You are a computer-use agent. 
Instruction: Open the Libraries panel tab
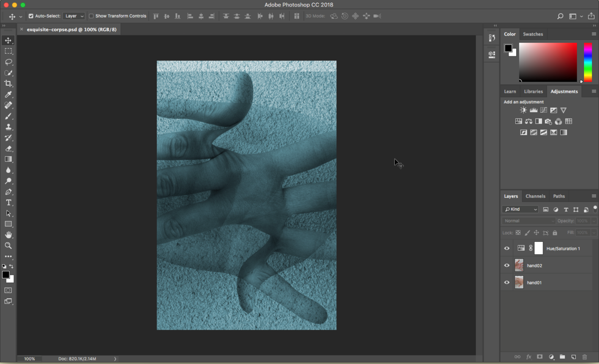[x=533, y=92]
